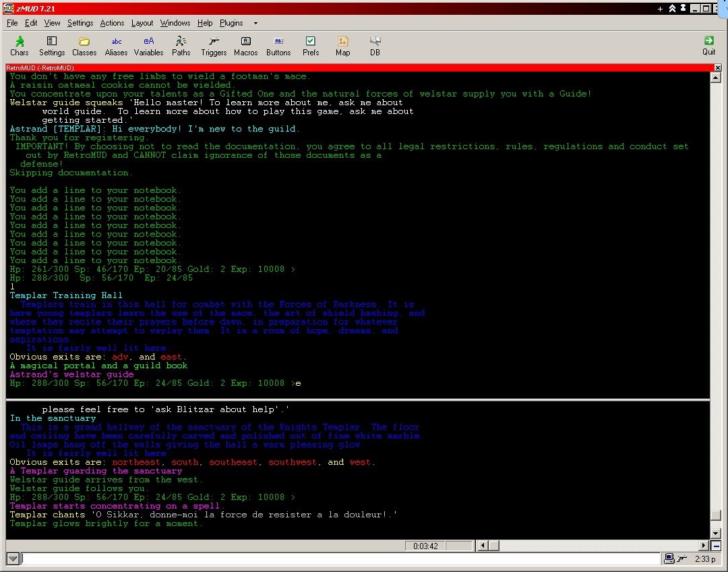This screenshot has height=572, width=728.
Task: Click the computer connection status icon
Action: [669, 559]
